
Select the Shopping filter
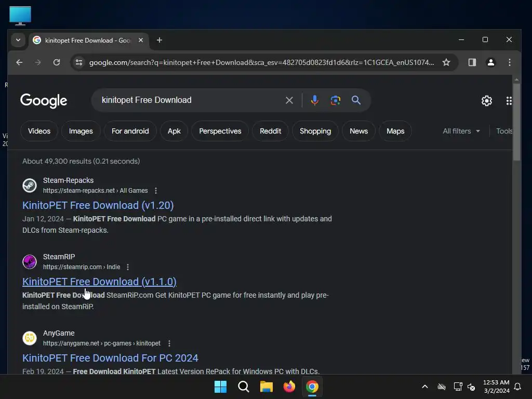[x=315, y=131]
